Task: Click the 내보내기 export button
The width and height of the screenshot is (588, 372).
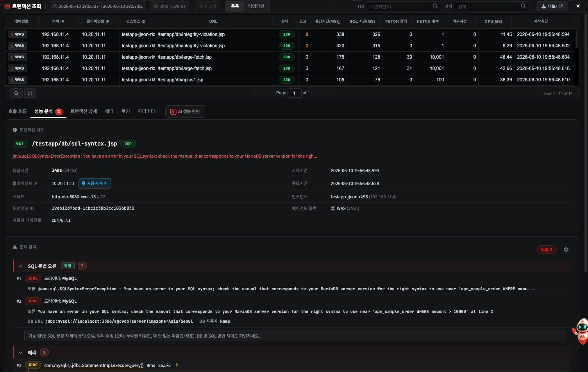Action: 552,6
